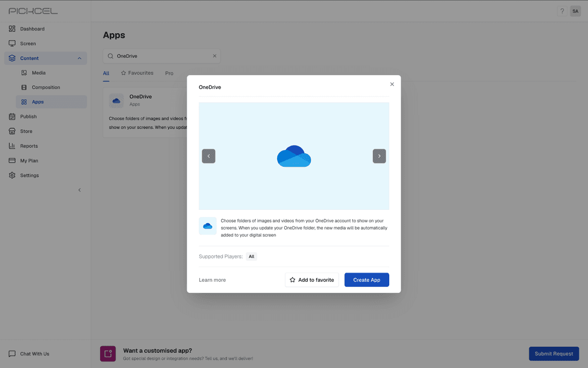The width and height of the screenshot is (588, 368).
Task: Click the Screen monitor icon
Action: coord(12,43)
